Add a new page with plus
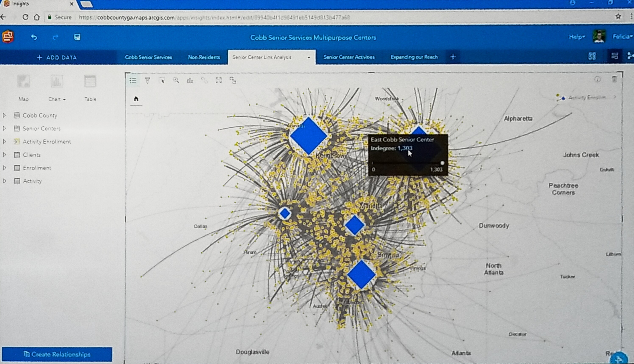Viewport: 634px width, 364px height. pos(453,57)
